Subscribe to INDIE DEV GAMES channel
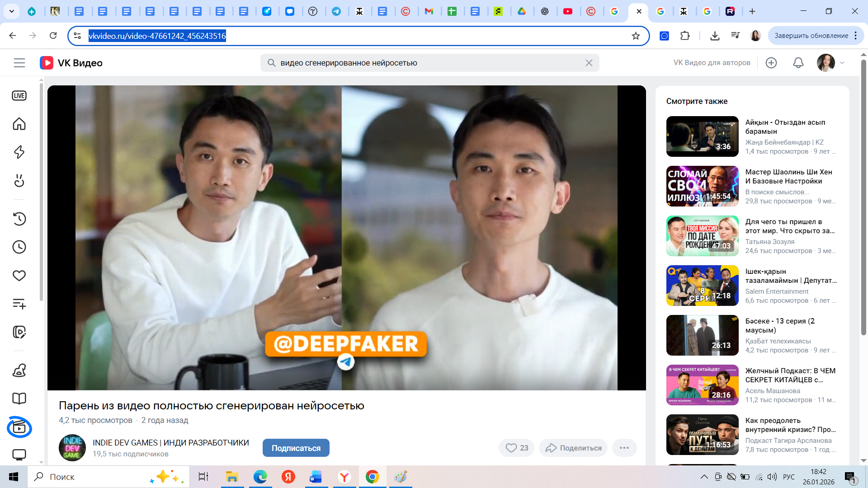 296,448
